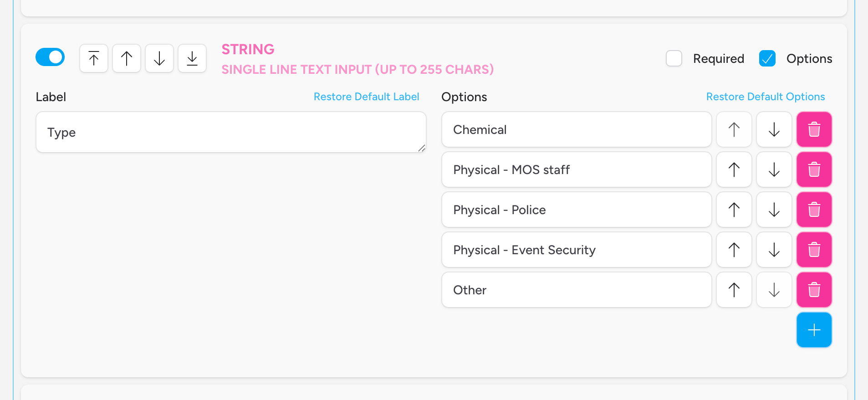
Task: Move the field down one position
Action: (x=159, y=58)
